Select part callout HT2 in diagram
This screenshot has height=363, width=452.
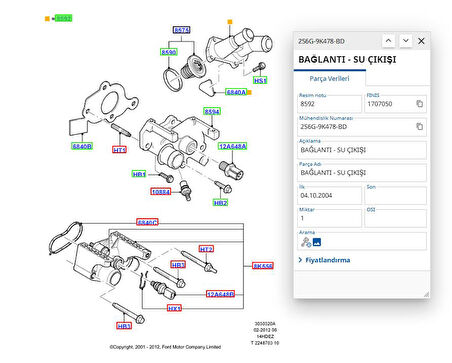click(x=206, y=249)
